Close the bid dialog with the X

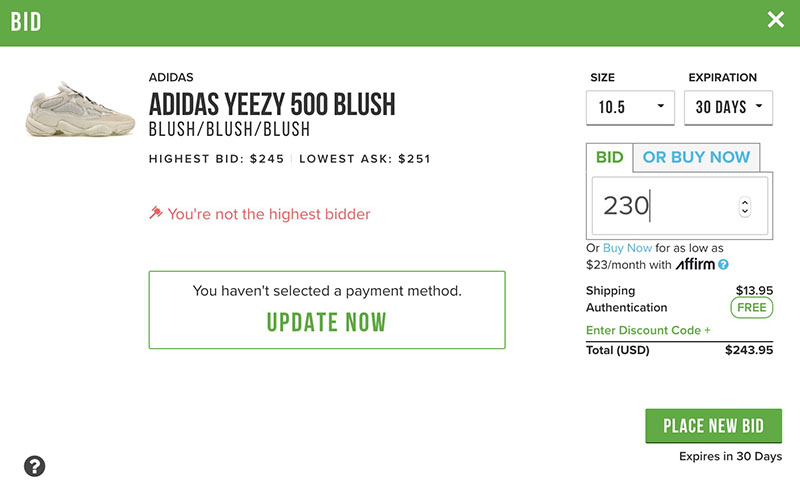776,20
